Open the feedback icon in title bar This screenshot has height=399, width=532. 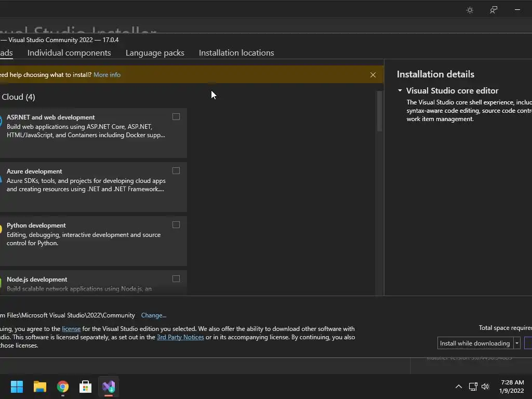494,10
